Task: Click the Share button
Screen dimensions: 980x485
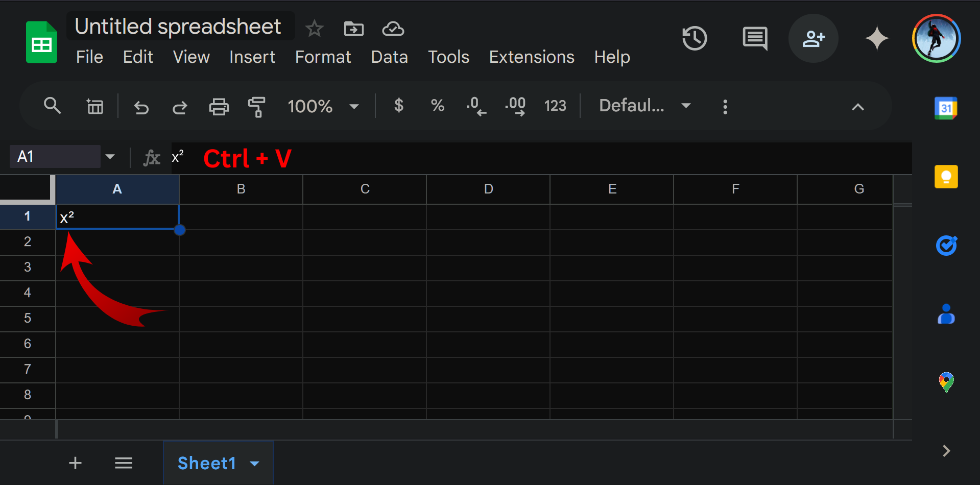Action: click(x=813, y=38)
